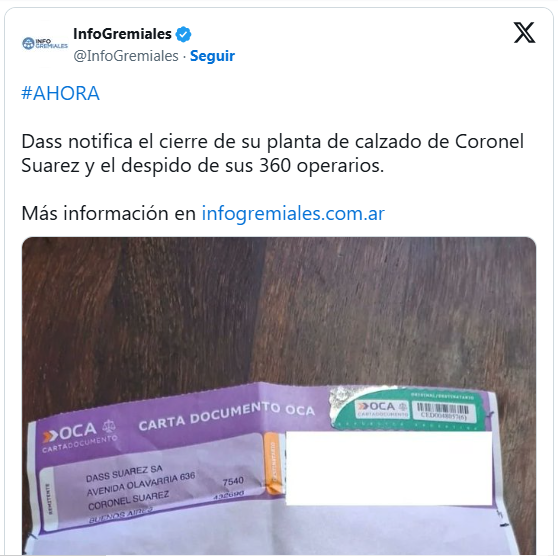Open the @InfoGremiales handle

[126, 56]
